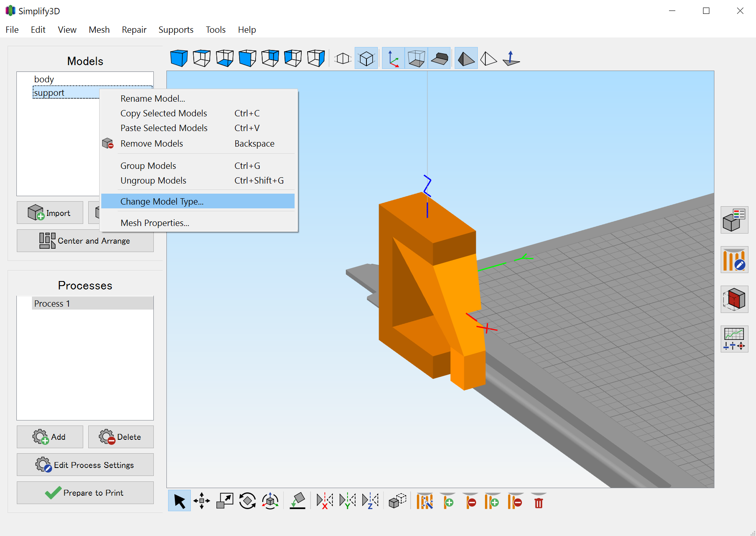
Task: Click the Prepare to Print button
Action: [x=85, y=493]
